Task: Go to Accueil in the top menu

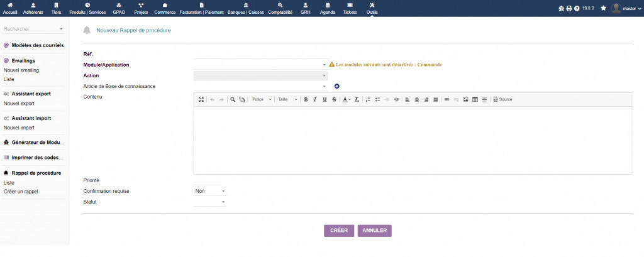Action: coord(10,9)
